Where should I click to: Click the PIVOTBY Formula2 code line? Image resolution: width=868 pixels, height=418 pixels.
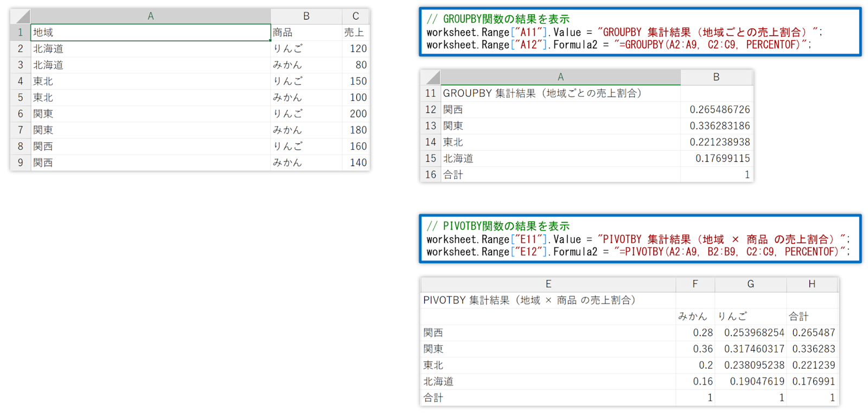[639, 252]
